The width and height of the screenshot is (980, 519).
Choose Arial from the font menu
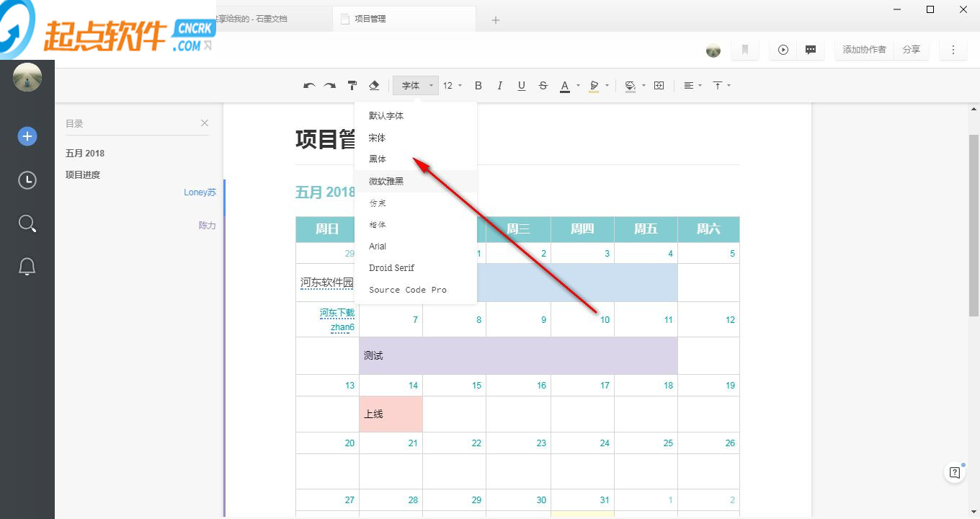tap(416, 247)
